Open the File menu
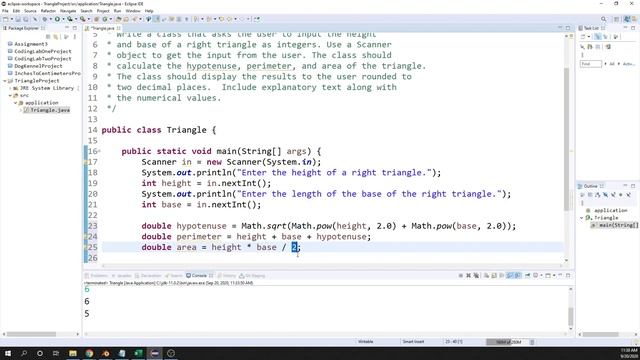This screenshot has width=640, height=360. pyautogui.click(x=5, y=11)
